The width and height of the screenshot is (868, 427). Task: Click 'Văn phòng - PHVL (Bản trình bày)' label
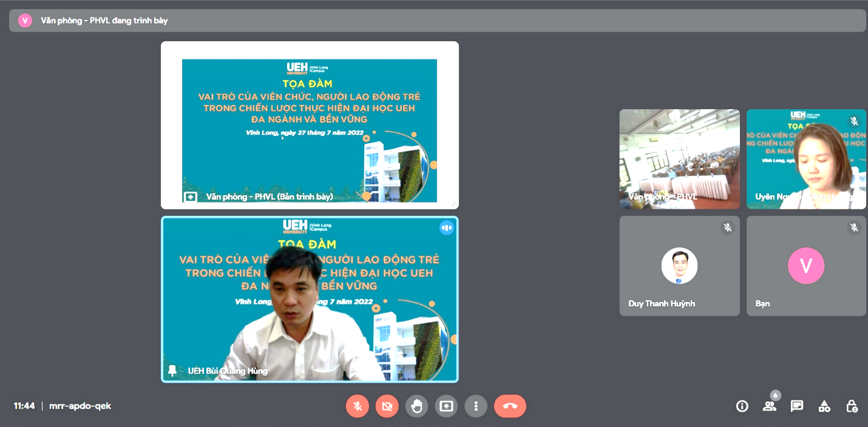point(270,197)
